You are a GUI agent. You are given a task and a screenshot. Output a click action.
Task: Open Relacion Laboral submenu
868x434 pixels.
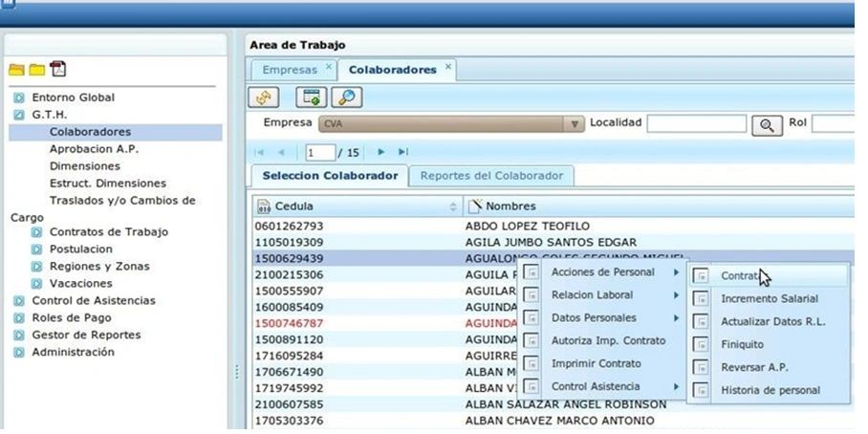click(602, 295)
